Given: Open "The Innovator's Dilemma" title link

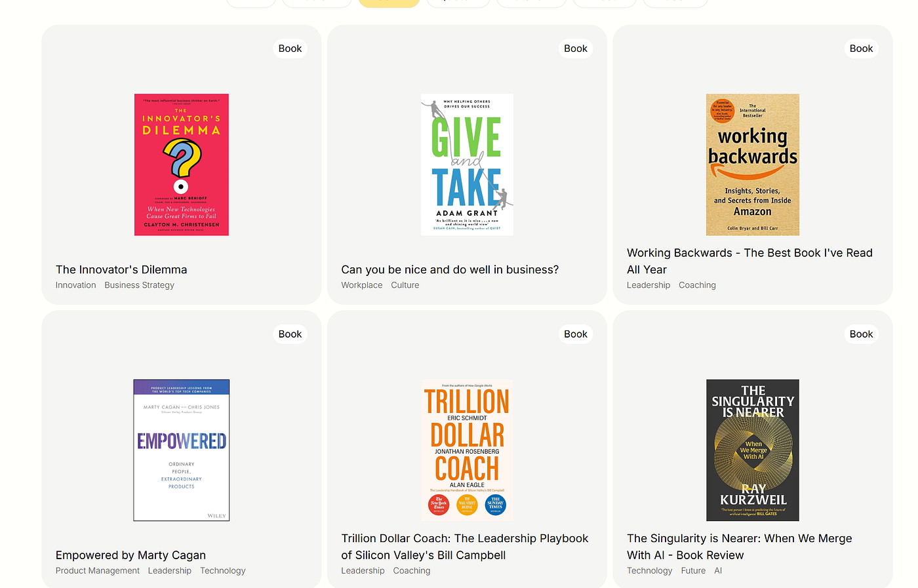Looking at the screenshot, I should [121, 269].
